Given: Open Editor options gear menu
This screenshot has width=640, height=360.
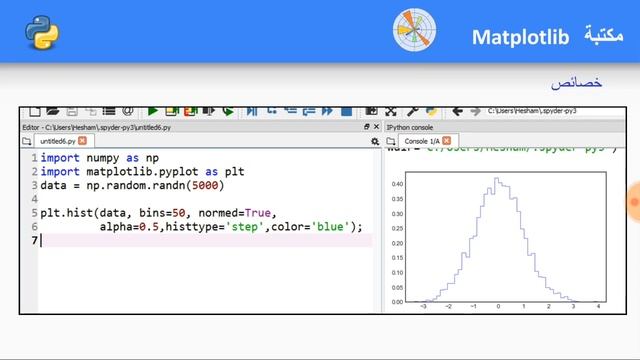Looking at the screenshot, I should [x=375, y=142].
